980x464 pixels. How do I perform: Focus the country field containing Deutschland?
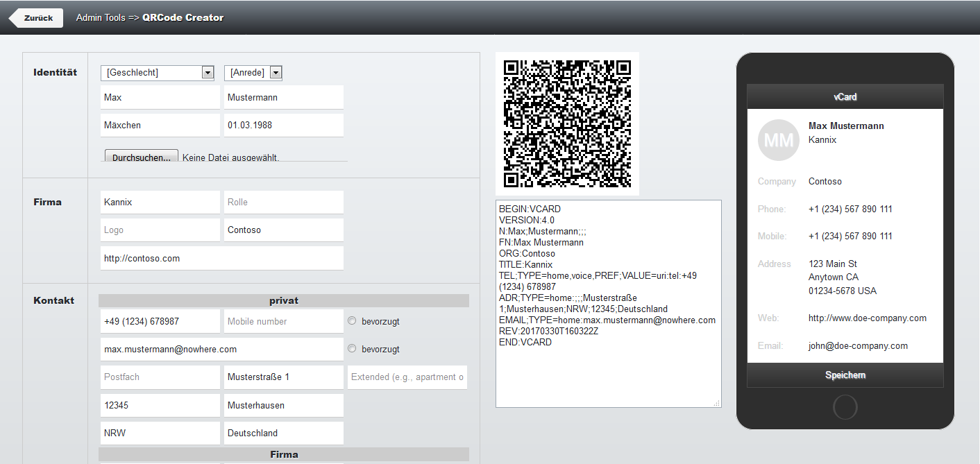(x=284, y=433)
